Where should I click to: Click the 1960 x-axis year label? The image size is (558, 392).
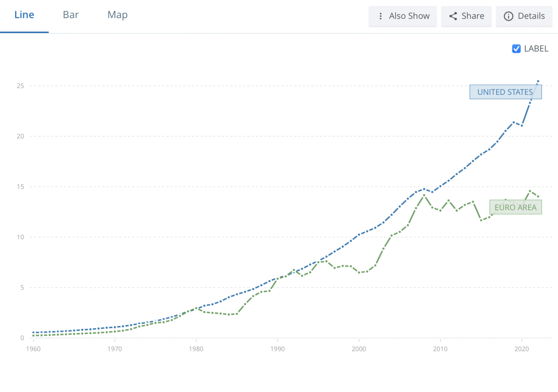pos(33,349)
